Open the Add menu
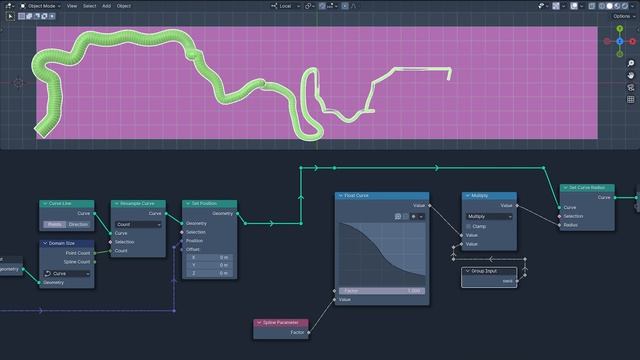The height and width of the screenshot is (360, 640). point(107,6)
